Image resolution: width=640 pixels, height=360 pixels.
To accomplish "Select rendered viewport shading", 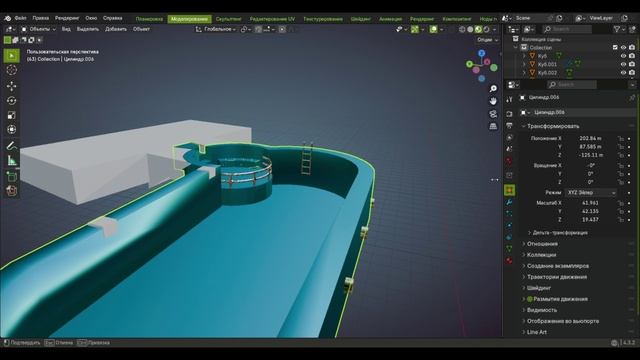I will [486, 29].
